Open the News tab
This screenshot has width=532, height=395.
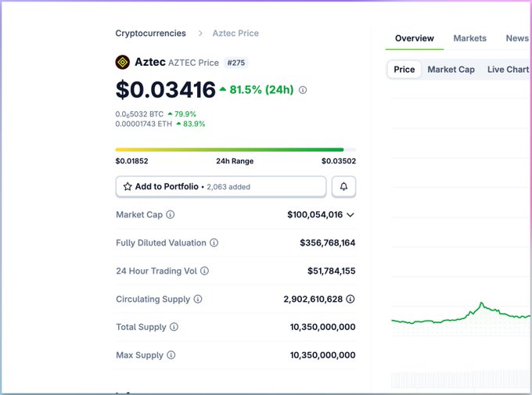click(516, 38)
